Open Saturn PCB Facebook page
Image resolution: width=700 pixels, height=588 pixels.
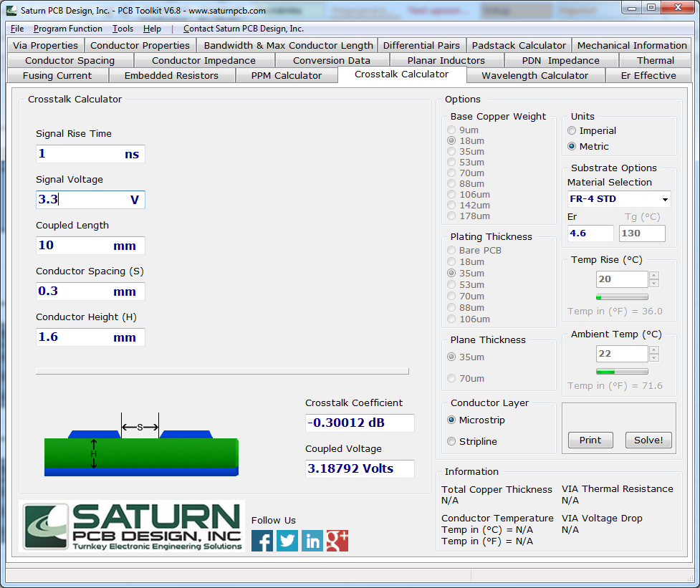pyautogui.click(x=262, y=541)
